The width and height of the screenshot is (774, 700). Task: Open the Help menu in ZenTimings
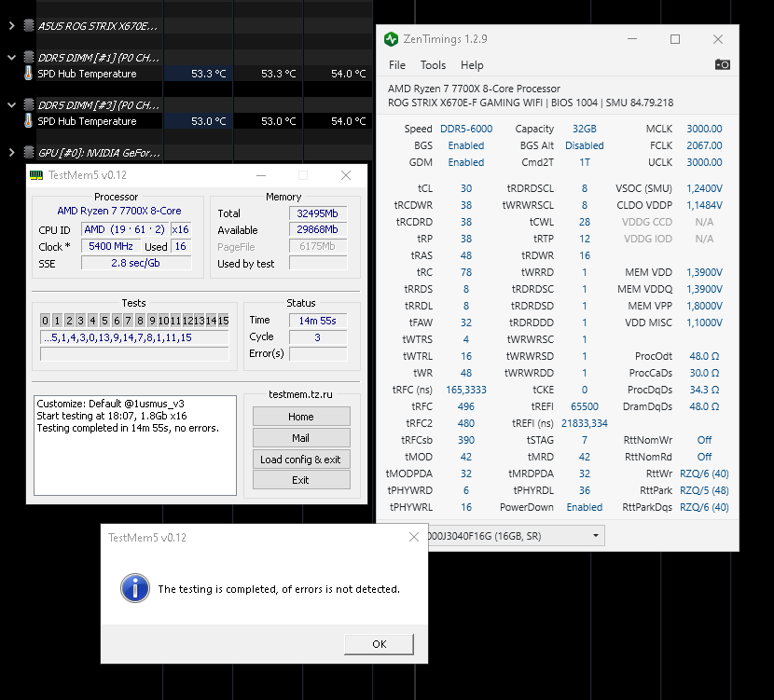click(472, 65)
